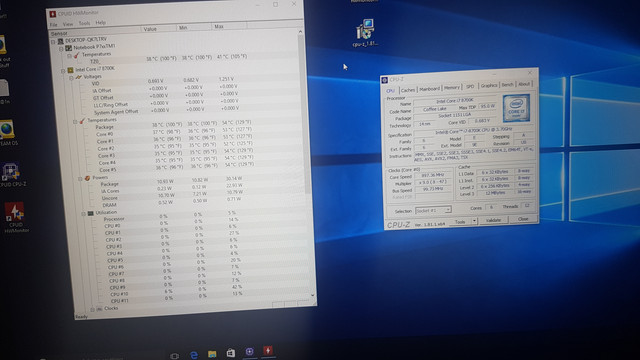640x360 pixels.
Task: Click HWMonitor taskbar icon
Action: [268, 351]
